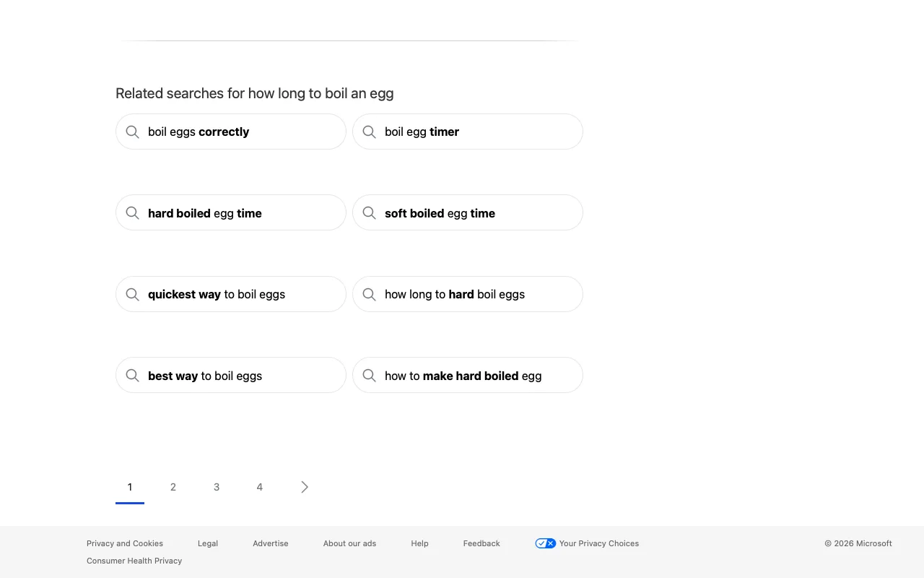
Task: Open About our ads footer link
Action: 349,543
